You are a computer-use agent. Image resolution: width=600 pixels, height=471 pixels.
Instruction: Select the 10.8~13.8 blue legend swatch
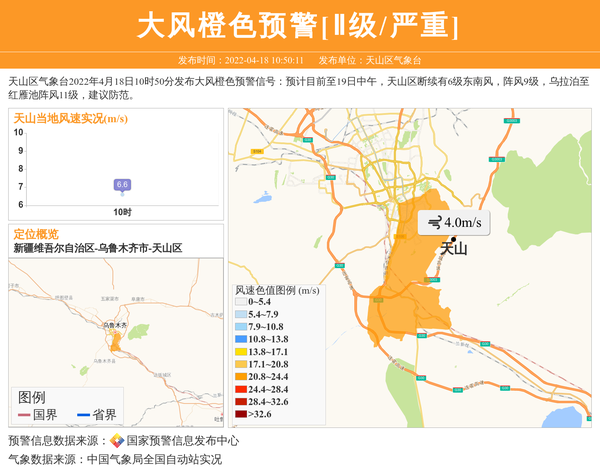click(240, 339)
